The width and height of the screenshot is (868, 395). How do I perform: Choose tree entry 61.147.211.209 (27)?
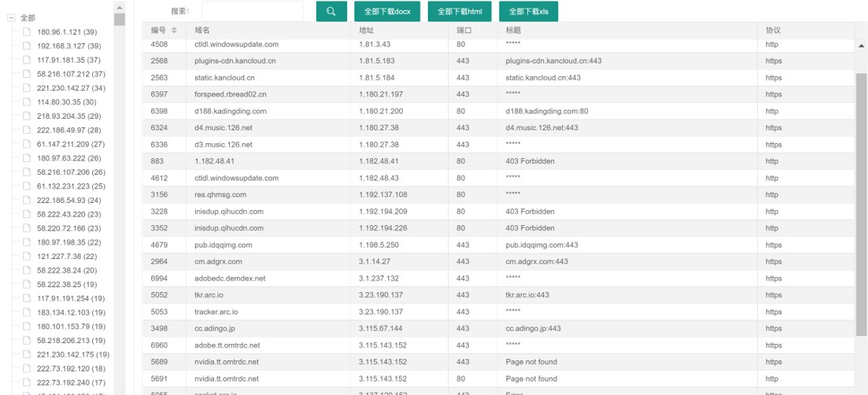pos(71,144)
